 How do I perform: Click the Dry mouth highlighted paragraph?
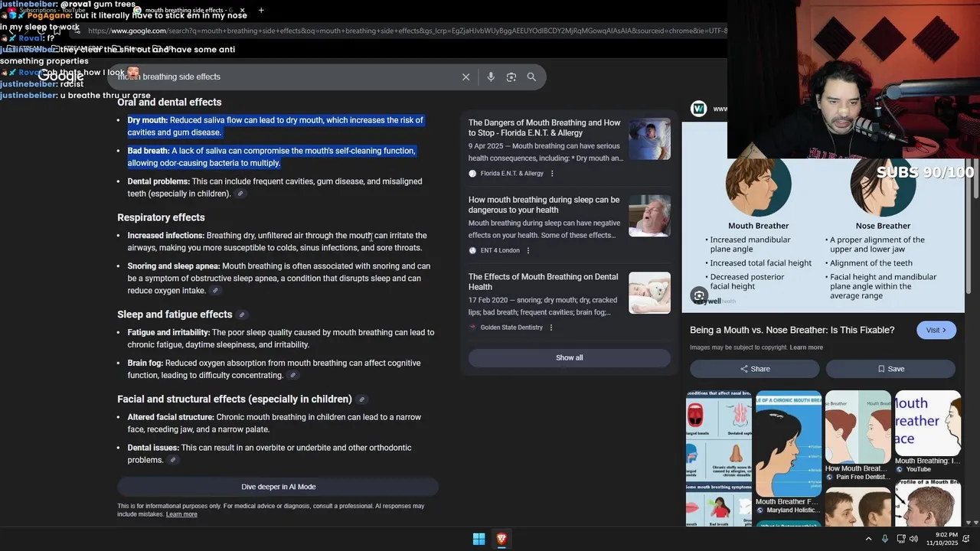[x=275, y=126]
